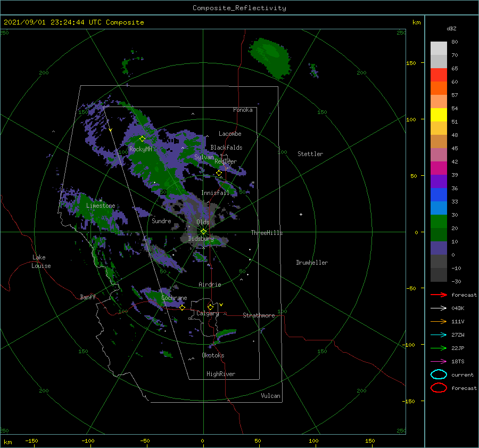
Task: Click the magenta 18TS arrow icon
Action: (439, 362)
